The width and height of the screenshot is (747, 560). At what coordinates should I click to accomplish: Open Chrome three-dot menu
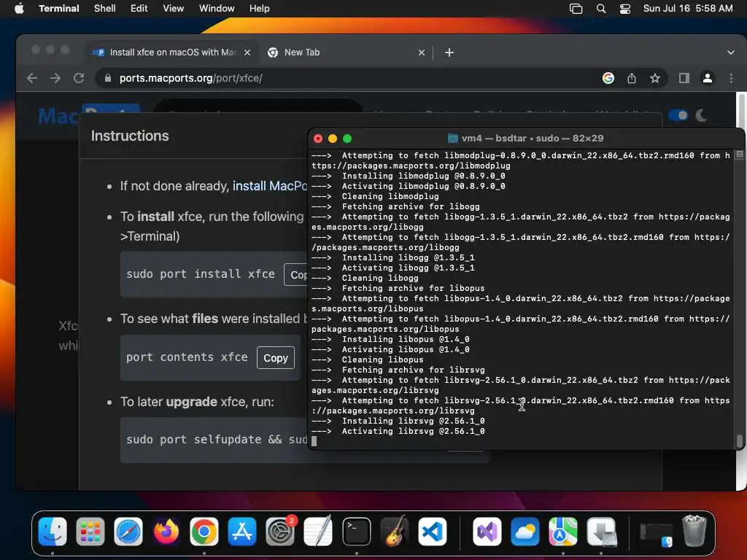[x=731, y=78]
